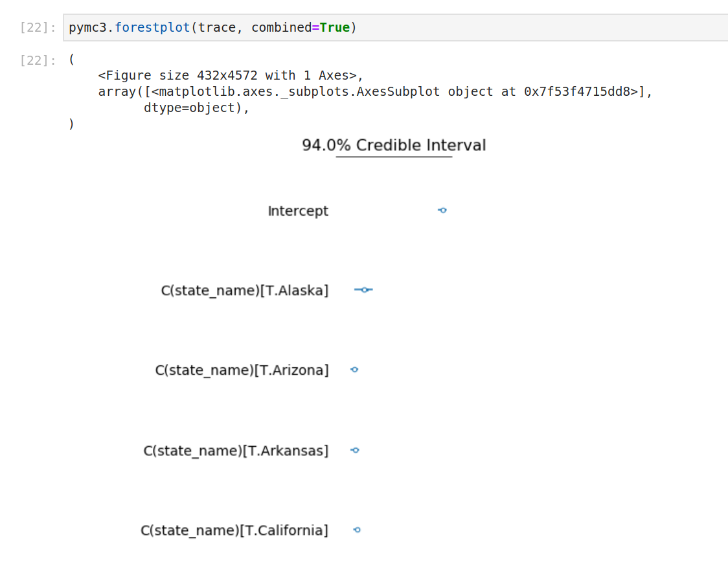
Task: Click the Intercept label on the plot
Action: point(298,210)
